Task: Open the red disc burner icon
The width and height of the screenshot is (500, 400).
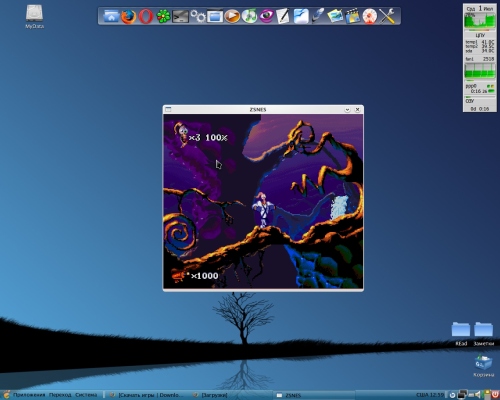Action: pyautogui.click(x=370, y=16)
